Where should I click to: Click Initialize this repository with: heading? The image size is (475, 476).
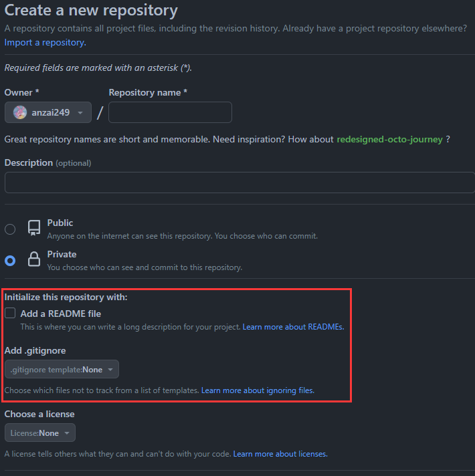point(66,297)
